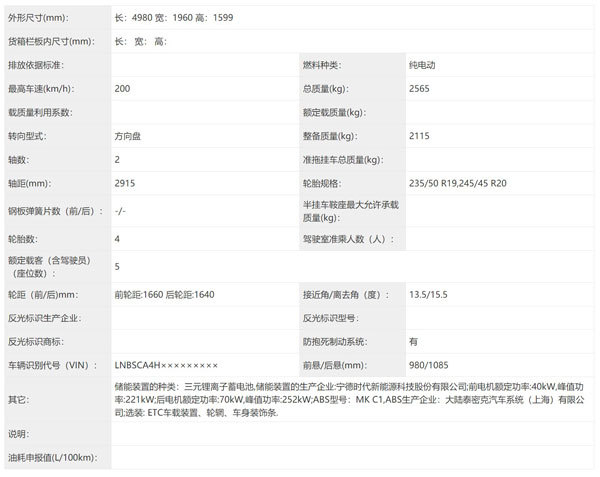600x477 pixels.
Task: Select the angle value 13.5/15.5
Action: pyautogui.click(x=428, y=295)
